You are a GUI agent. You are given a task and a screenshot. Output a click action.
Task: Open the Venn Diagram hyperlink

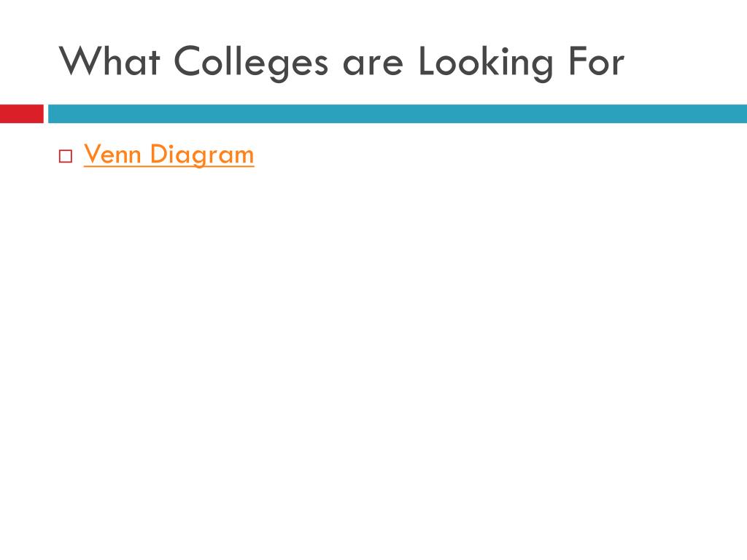click(x=169, y=155)
